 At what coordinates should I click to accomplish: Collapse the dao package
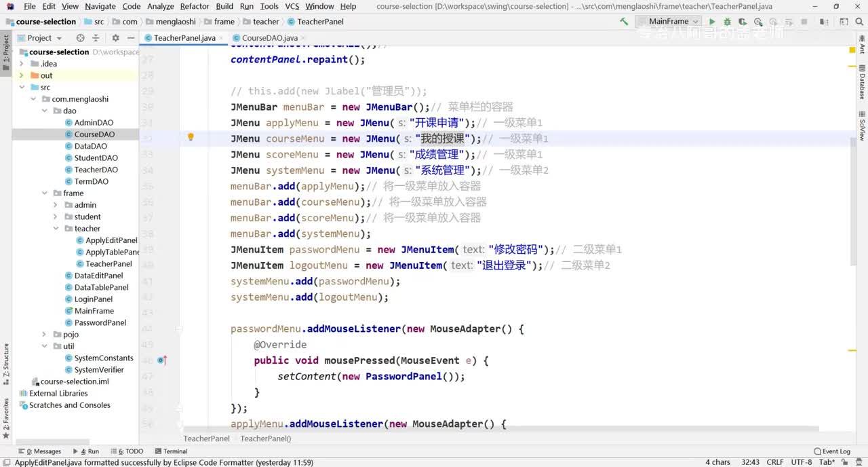pyautogui.click(x=45, y=111)
